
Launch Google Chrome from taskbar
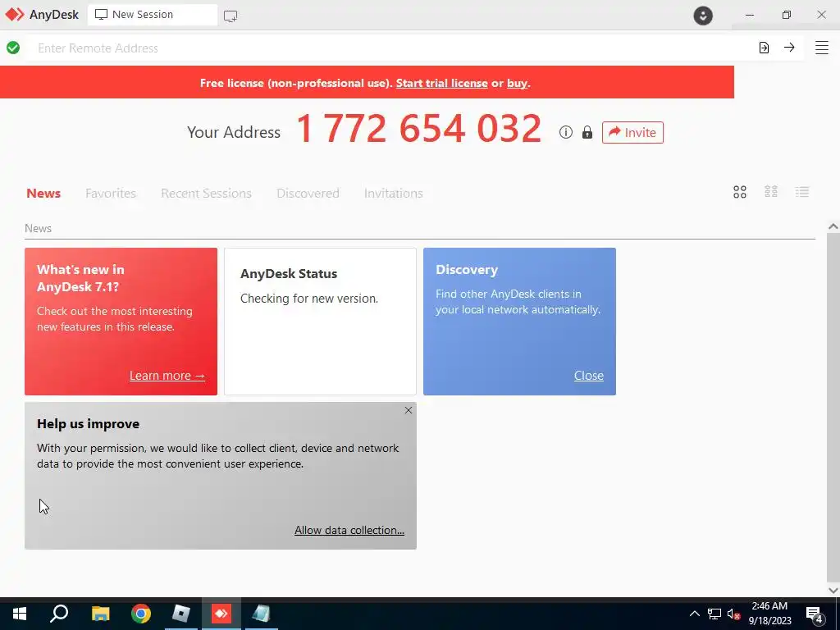click(x=141, y=614)
